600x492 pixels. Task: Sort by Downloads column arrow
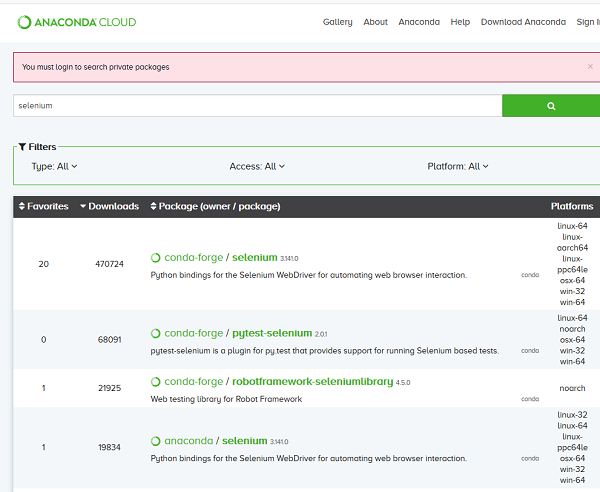[83, 206]
